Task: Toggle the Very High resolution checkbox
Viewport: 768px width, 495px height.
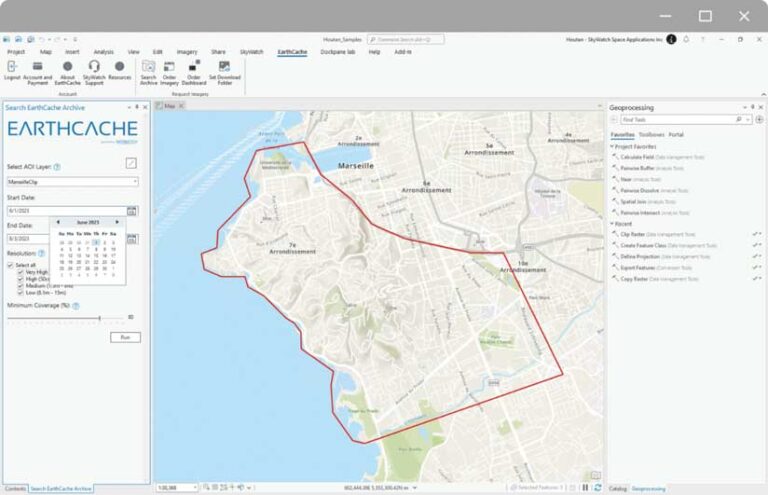Action: 21,272
